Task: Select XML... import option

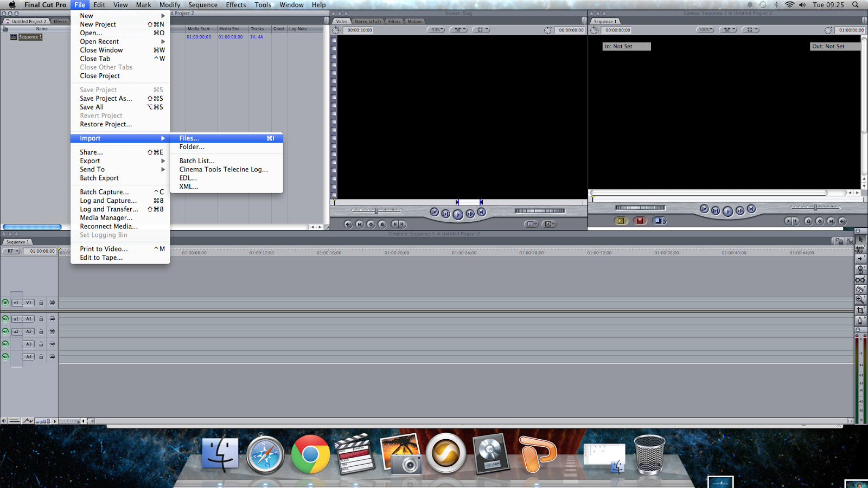Action: 227,187
